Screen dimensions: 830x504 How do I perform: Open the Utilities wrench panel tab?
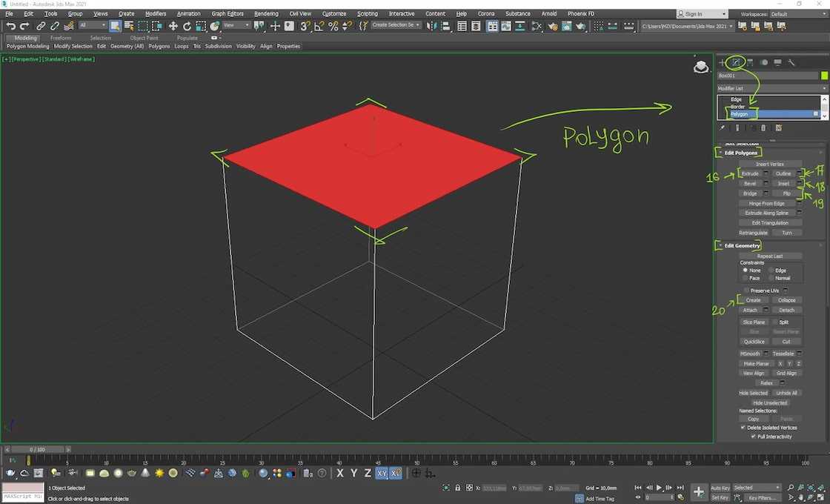point(791,62)
